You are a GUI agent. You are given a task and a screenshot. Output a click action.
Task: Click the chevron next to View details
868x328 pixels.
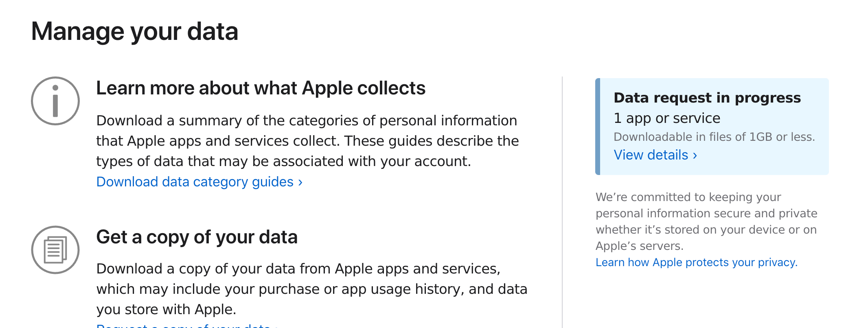pos(695,155)
